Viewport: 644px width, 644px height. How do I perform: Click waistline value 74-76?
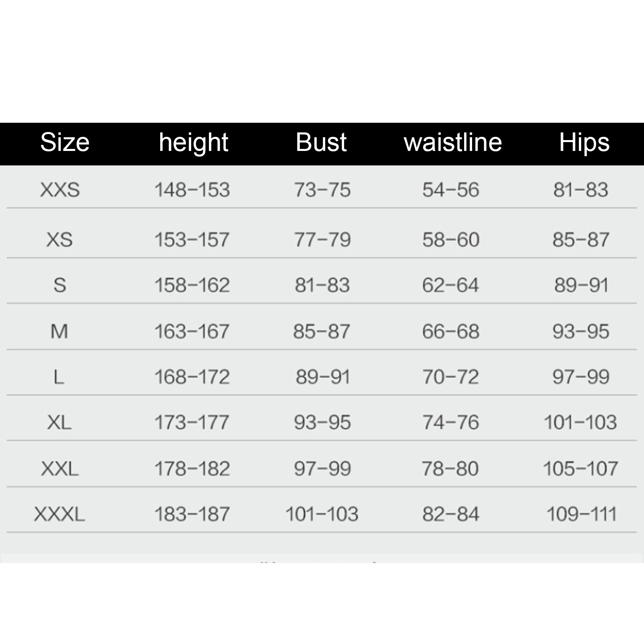click(x=450, y=423)
